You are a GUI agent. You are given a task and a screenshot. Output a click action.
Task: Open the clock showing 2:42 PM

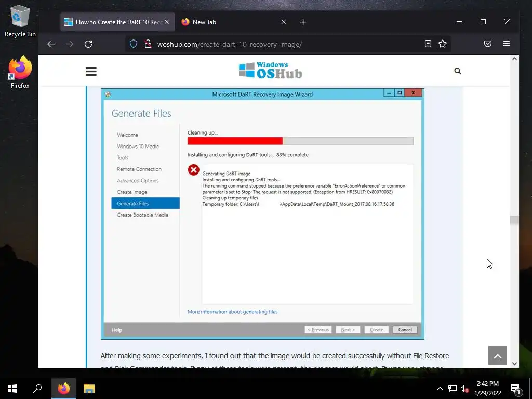[487, 389]
